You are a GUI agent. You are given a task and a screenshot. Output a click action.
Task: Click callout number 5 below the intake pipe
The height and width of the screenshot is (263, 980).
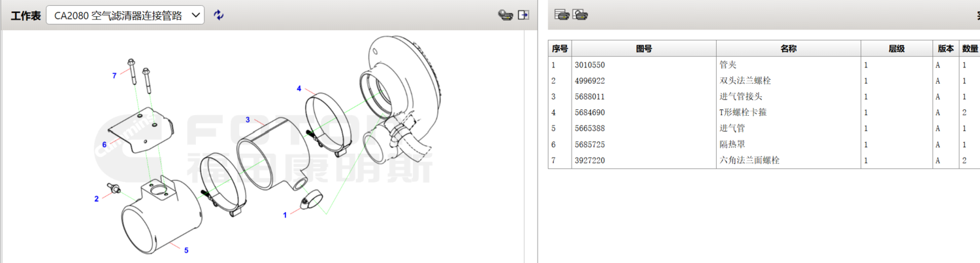click(186, 250)
